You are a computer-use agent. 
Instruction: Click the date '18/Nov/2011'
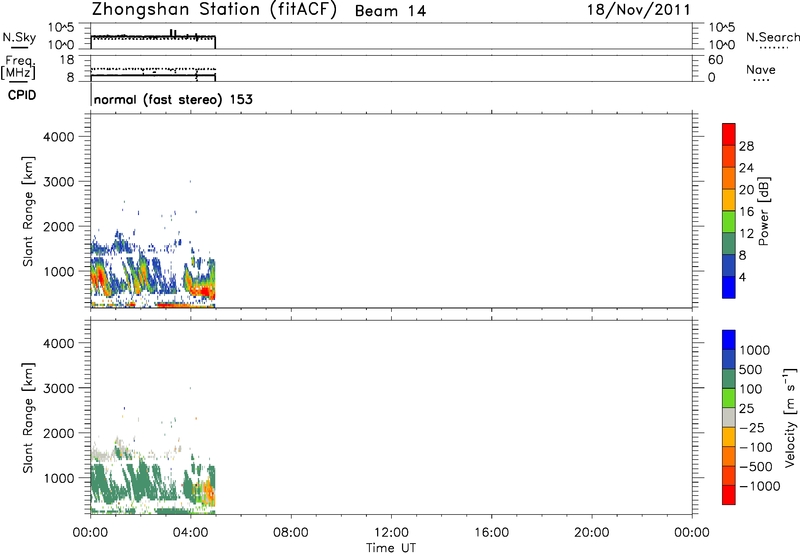pos(638,10)
